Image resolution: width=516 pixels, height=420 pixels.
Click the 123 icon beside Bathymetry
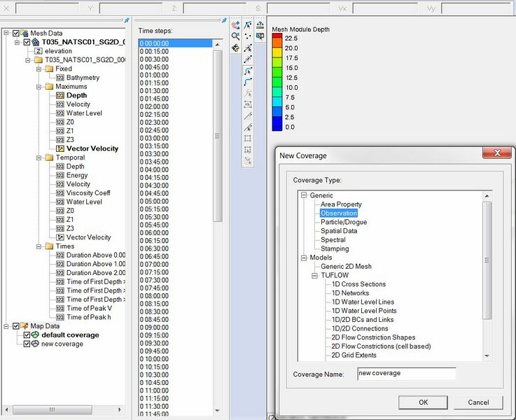click(60, 78)
